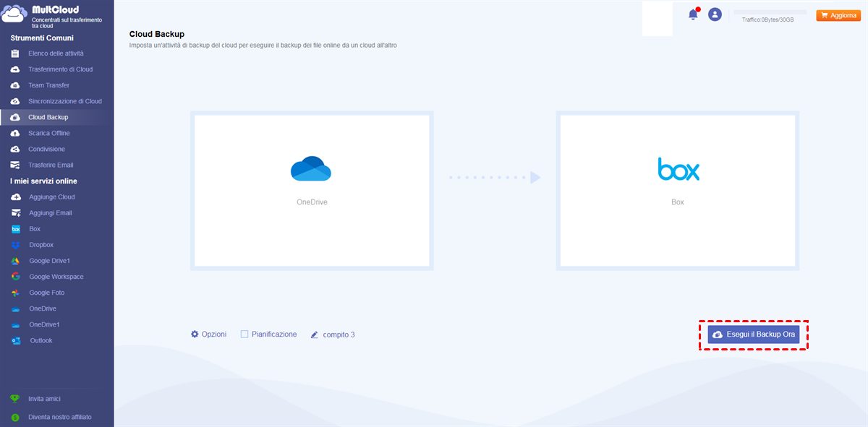This screenshot has width=868, height=427.
Task: Click the pencil icon beside compito 3
Action: pos(315,335)
